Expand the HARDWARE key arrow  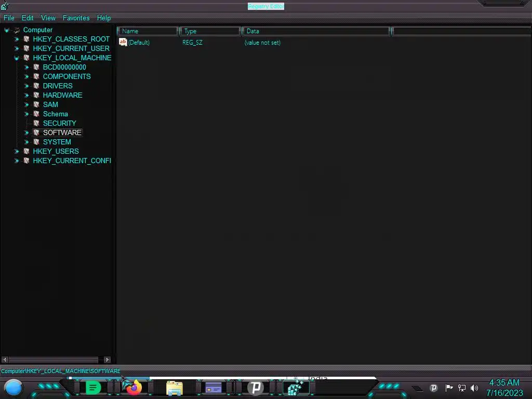click(26, 96)
